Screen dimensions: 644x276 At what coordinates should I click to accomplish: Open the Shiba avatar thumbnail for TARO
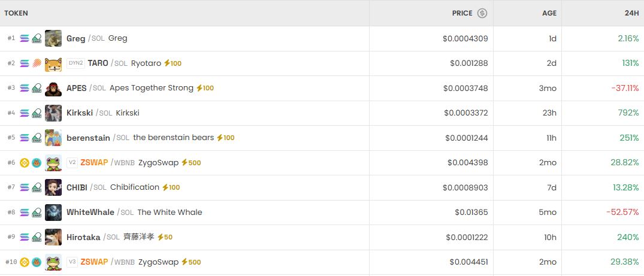point(53,63)
